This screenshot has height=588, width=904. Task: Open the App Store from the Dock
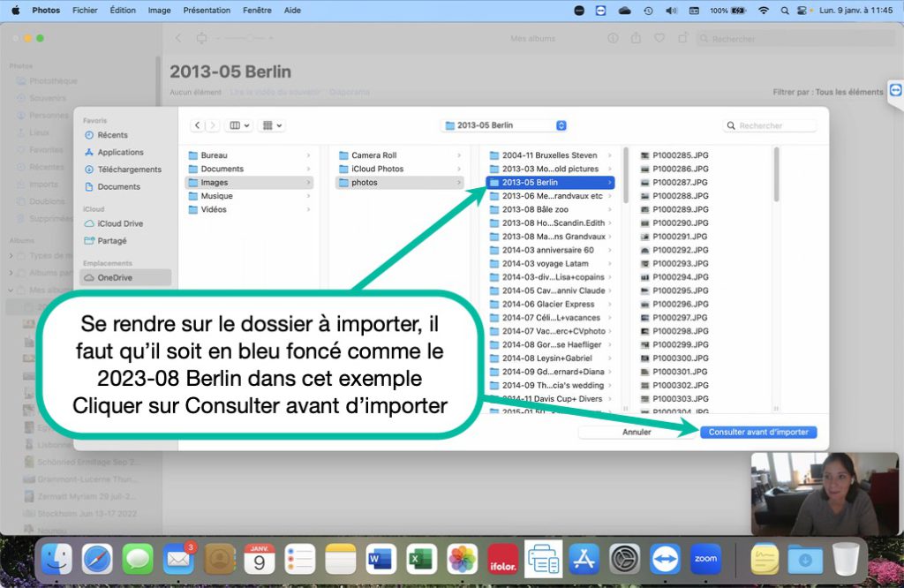pos(584,558)
